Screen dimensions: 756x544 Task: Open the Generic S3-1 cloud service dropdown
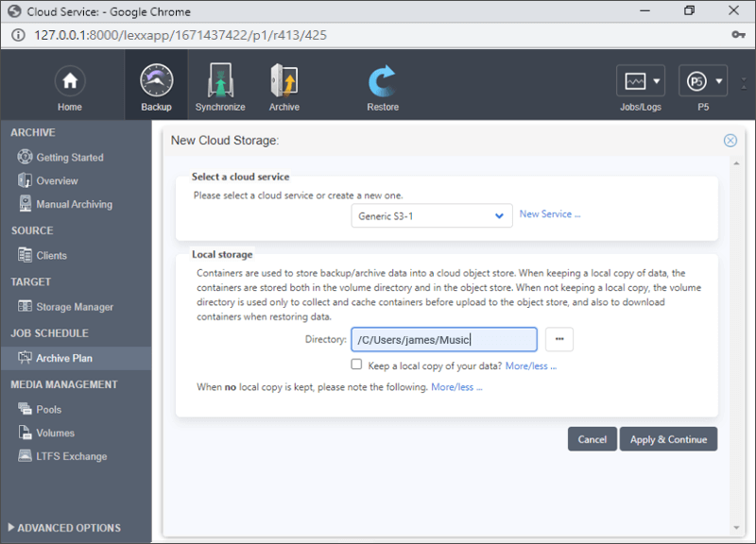(432, 216)
